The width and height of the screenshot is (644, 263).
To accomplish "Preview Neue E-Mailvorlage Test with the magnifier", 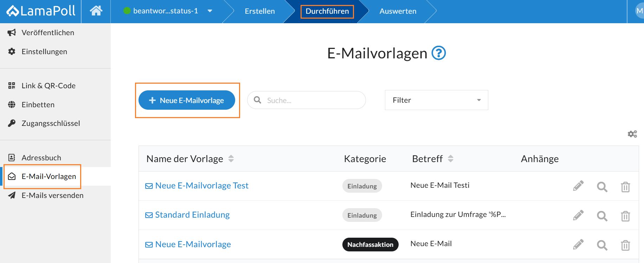I will [602, 187].
